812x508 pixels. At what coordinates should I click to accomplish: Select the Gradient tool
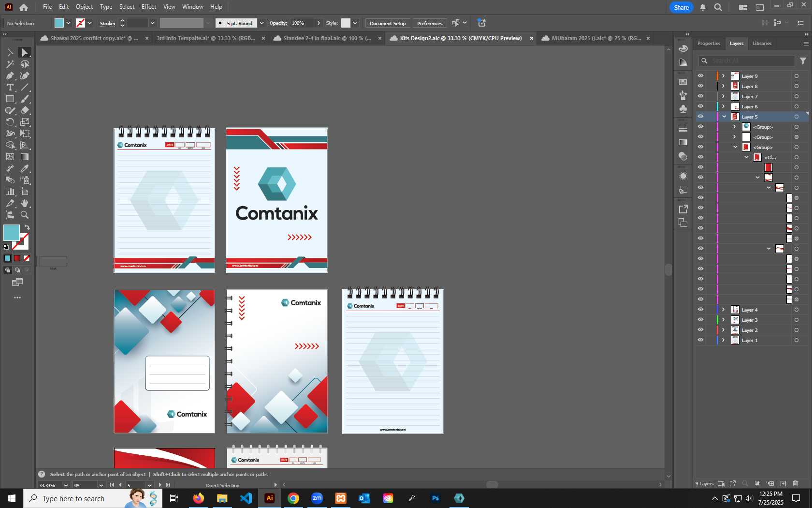25,157
